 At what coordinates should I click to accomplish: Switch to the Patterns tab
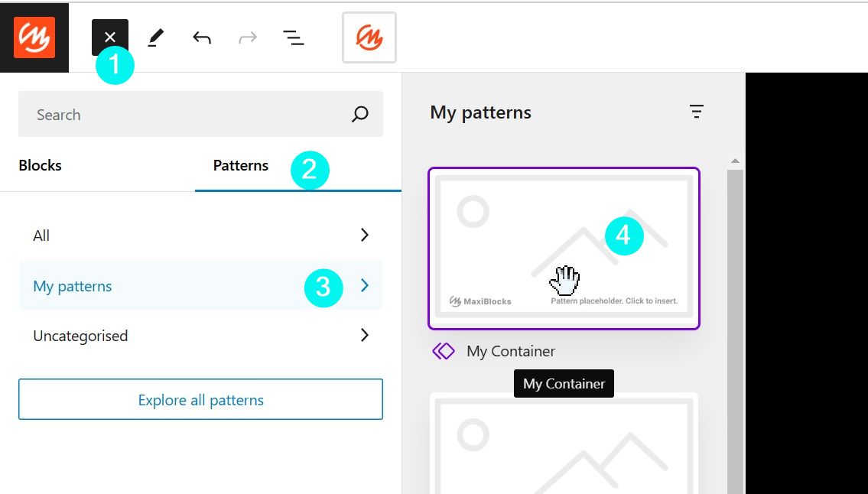pos(241,166)
